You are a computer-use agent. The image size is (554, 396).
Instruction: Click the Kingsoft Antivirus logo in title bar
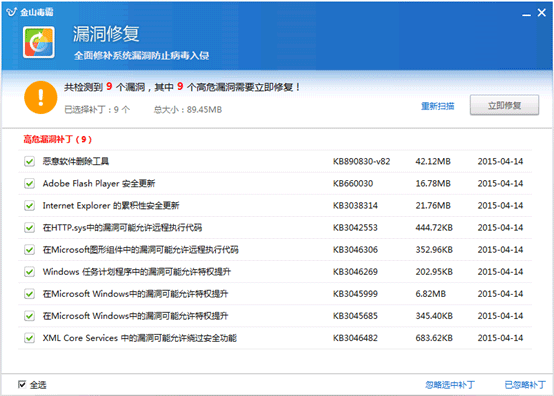coord(11,12)
